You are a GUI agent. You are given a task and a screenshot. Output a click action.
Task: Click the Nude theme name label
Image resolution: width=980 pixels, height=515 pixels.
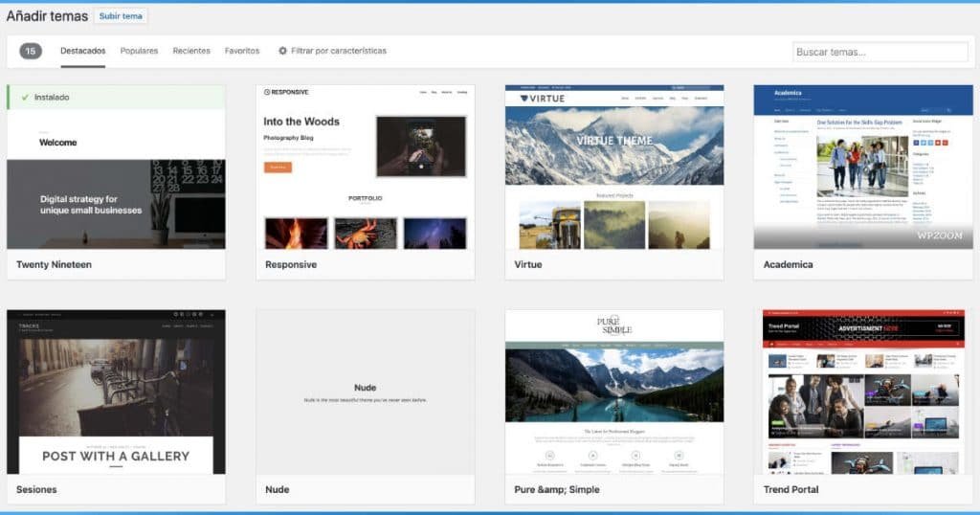pos(277,489)
